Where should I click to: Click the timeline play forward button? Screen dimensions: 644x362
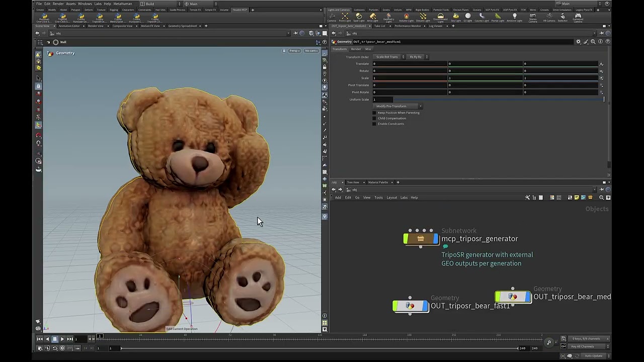[62, 339]
